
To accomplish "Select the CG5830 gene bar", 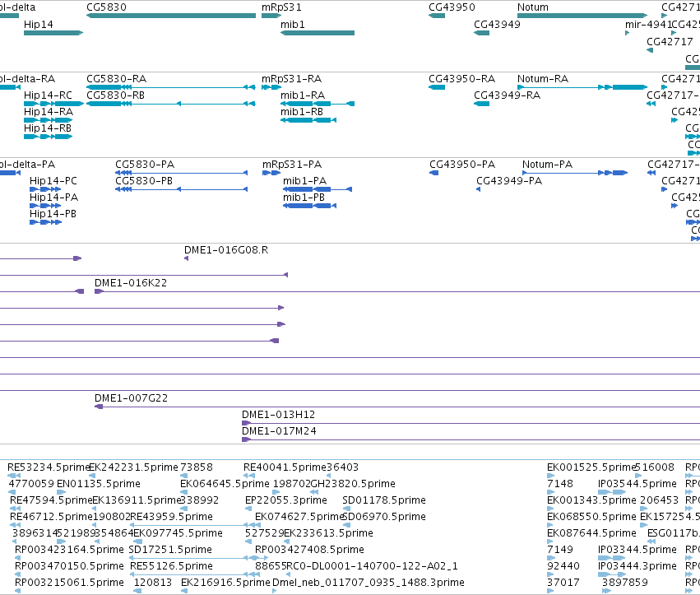I will [171, 16].
